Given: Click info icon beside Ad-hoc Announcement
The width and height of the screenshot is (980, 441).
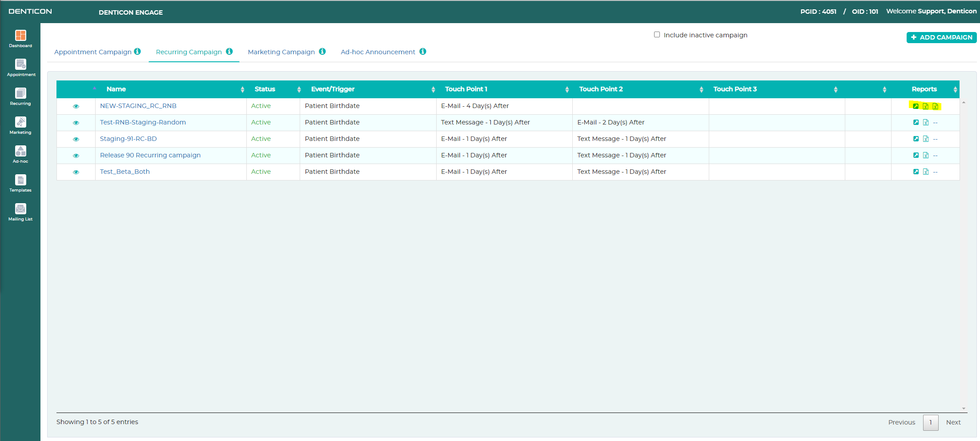Looking at the screenshot, I should tap(423, 52).
